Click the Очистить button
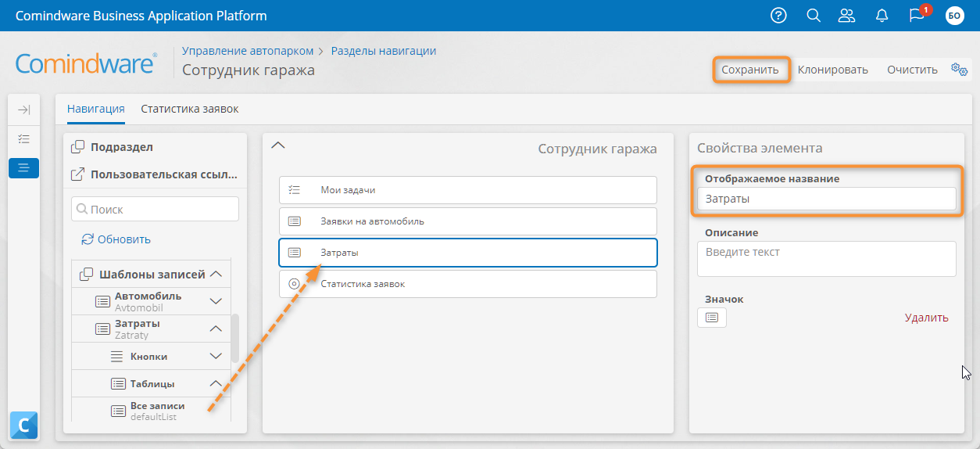Screen dimensions: 980x449 [x=912, y=70]
